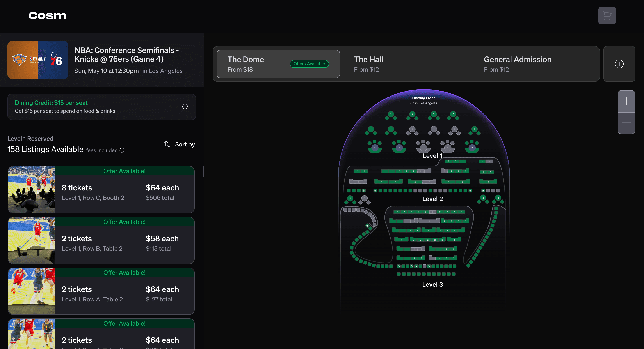
Task: Show Dining Credit info details
Action: coord(185,107)
